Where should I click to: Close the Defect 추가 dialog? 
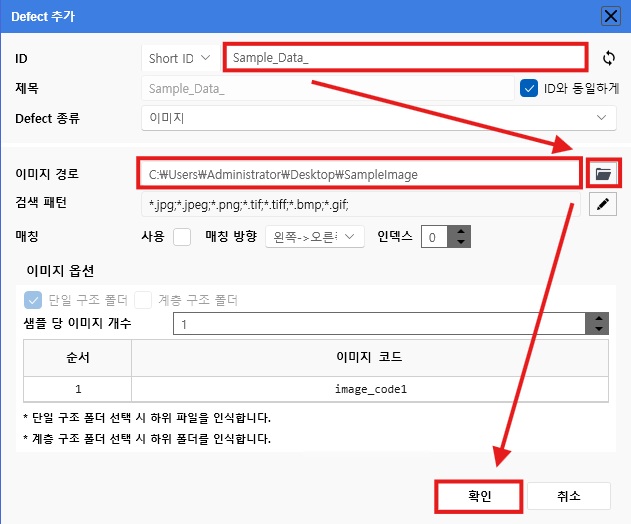pos(610,17)
